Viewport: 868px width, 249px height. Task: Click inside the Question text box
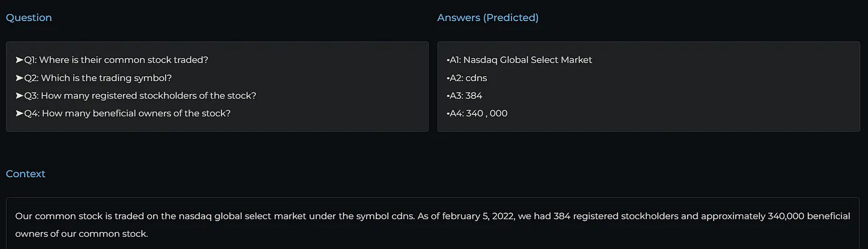(x=217, y=87)
